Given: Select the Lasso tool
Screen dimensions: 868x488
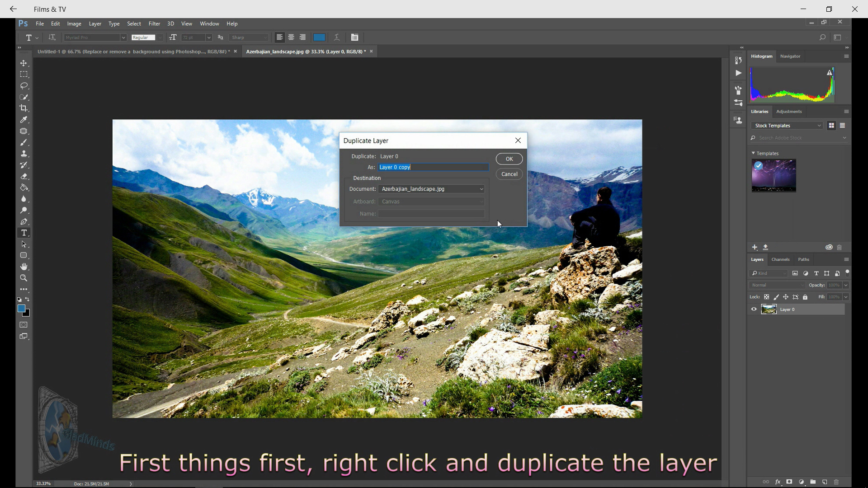Looking at the screenshot, I should [24, 86].
